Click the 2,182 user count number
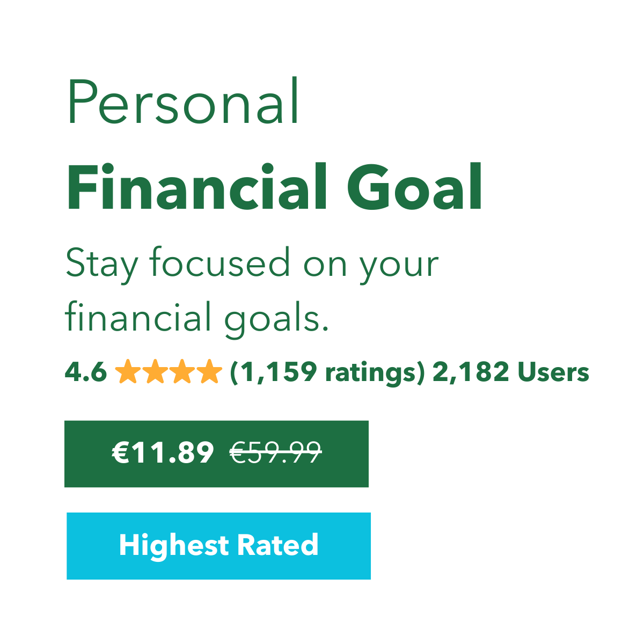 [470, 372]
